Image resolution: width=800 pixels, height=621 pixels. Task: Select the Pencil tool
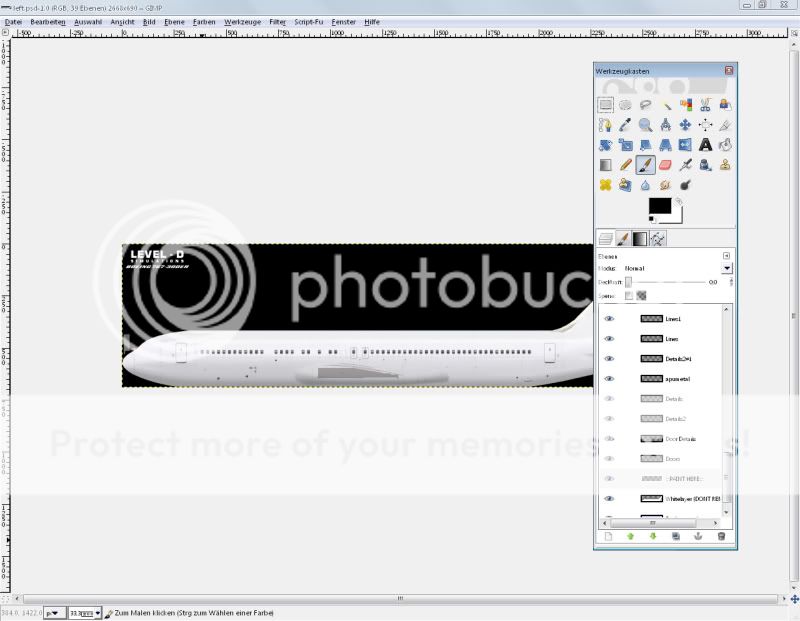click(x=626, y=165)
